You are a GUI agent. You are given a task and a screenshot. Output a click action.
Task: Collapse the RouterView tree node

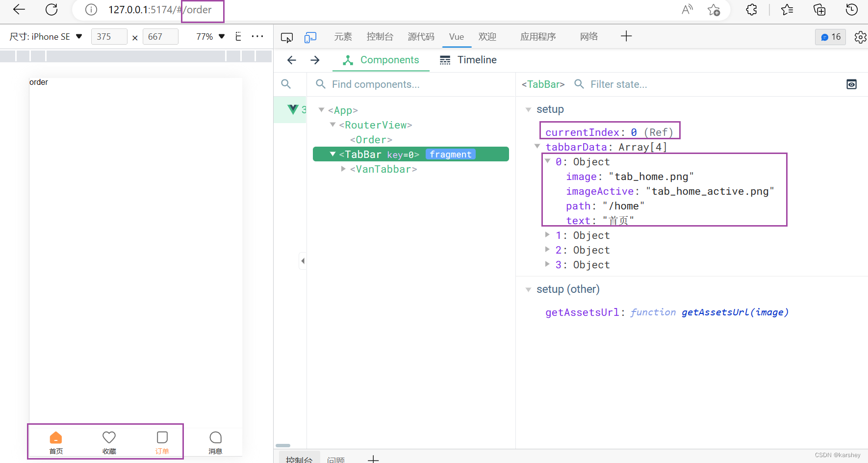333,125
